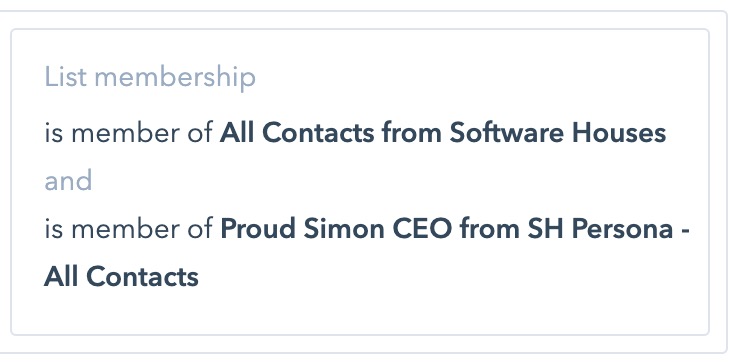Click the List membership filter heading
The width and height of the screenshot is (730, 362).
tap(150, 77)
